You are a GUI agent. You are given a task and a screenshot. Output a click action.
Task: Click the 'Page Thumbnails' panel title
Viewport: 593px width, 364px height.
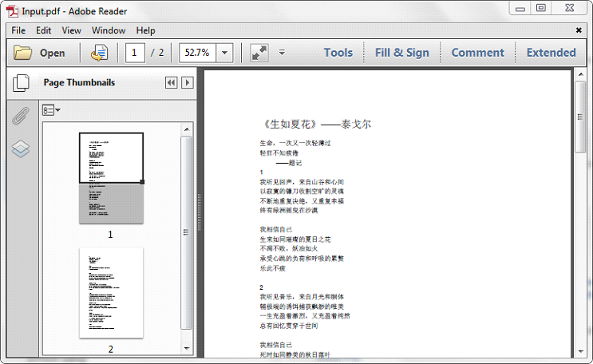click(x=79, y=82)
